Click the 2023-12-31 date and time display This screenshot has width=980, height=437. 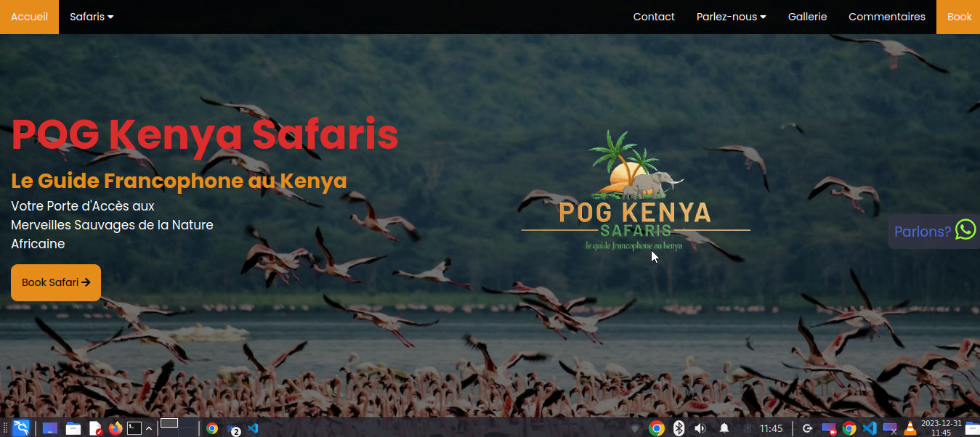[941, 428]
